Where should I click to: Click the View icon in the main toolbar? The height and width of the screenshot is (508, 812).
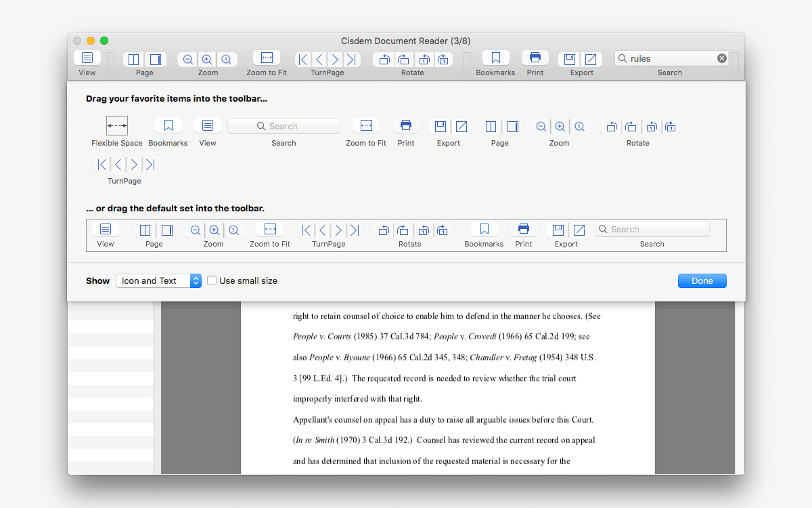(x=87, y=58)
